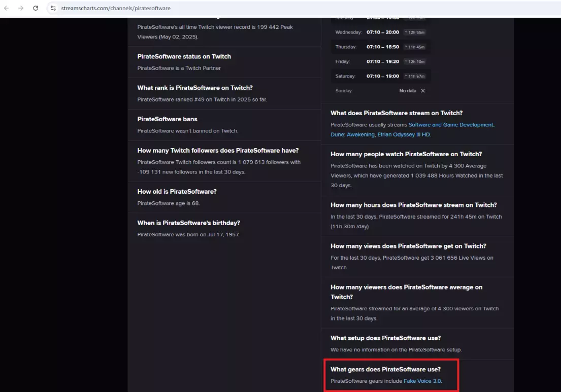The width and height of the screenshot is (561, 392).
Task: Click "When is PirateSoftware's birthday?" heading
Action: coord(188,223)
